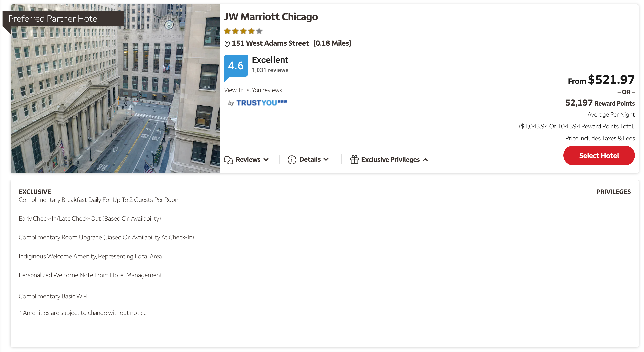The image size is (644, 352).
Task: Open the JW Marriott Chicago hotel title
Action: 271,17
